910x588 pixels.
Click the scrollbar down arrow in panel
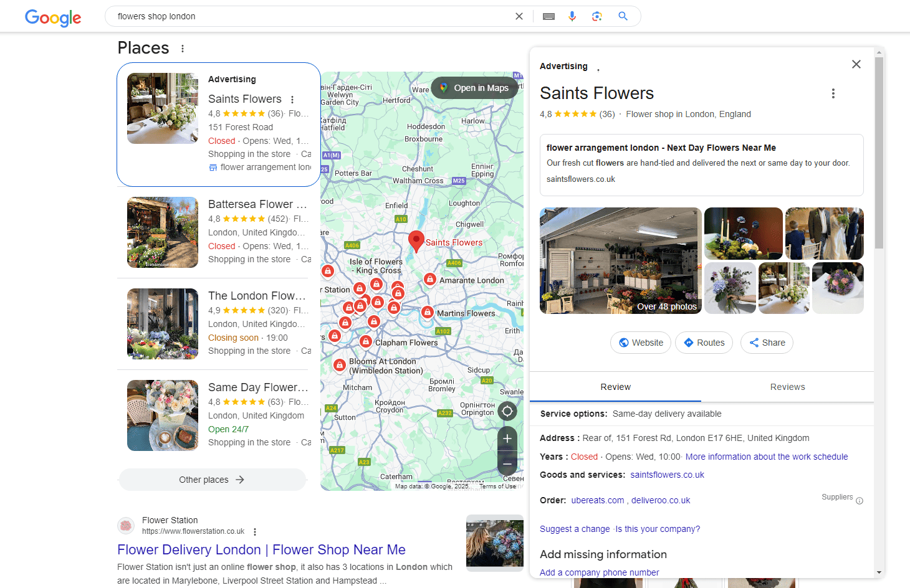(879, 572)
